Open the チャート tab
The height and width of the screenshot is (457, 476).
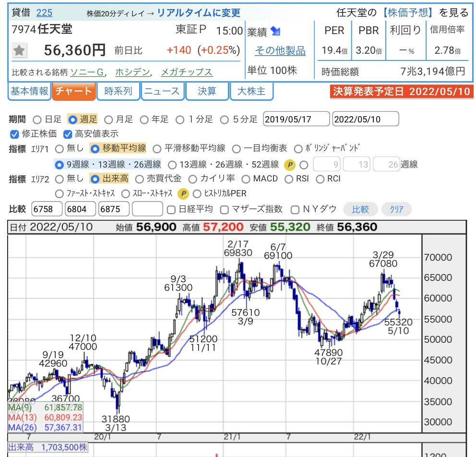pyautogui.click(x=74, y=91)
